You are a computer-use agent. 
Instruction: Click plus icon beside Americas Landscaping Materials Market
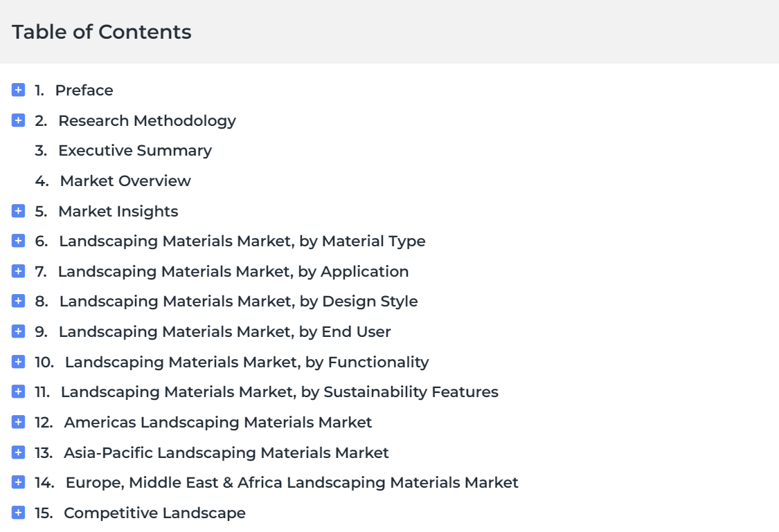coord(19,422)
